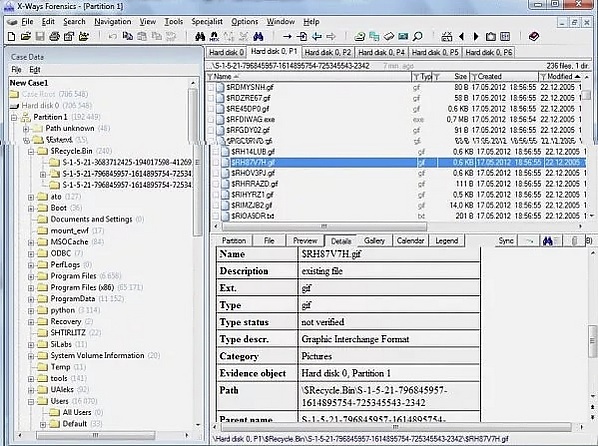
Task: Select the System Volume Information folder
Action: [x=97, y=356]
